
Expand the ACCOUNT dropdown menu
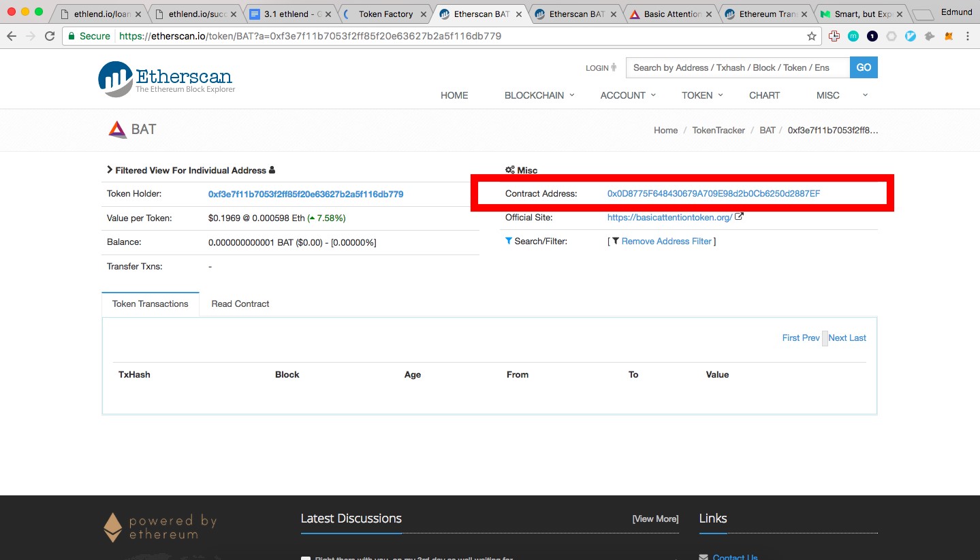pyautogui.click(x=628, y=95)
